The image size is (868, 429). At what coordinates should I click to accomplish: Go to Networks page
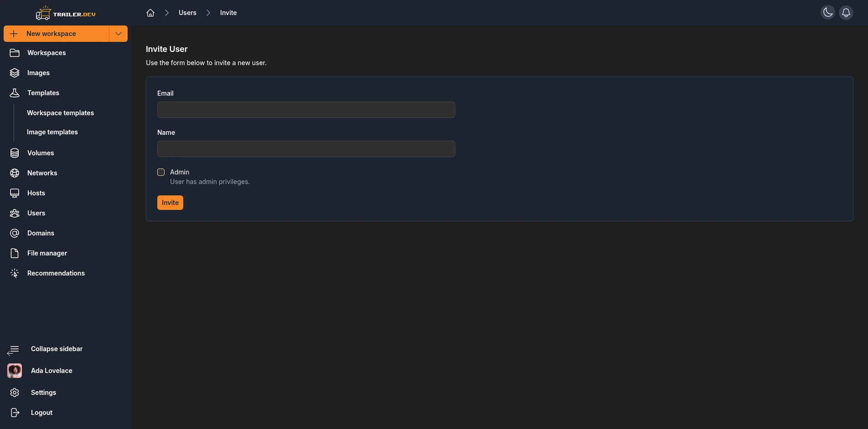tap(42, 173)
